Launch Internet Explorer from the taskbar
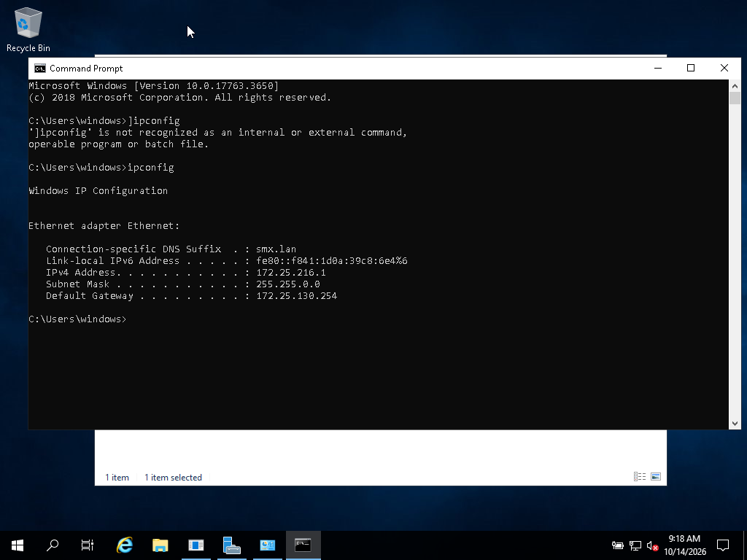 click(125, 545)
